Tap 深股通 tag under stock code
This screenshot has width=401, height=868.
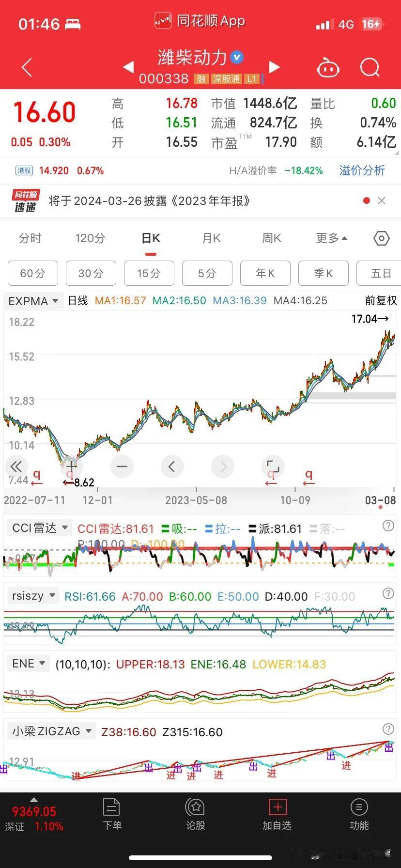[x=227, y=79]
